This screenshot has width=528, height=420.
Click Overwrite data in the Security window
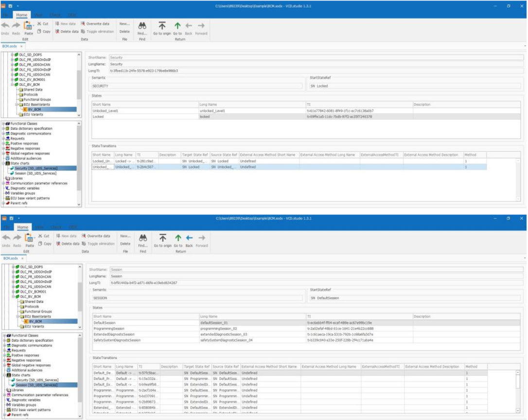95,24
